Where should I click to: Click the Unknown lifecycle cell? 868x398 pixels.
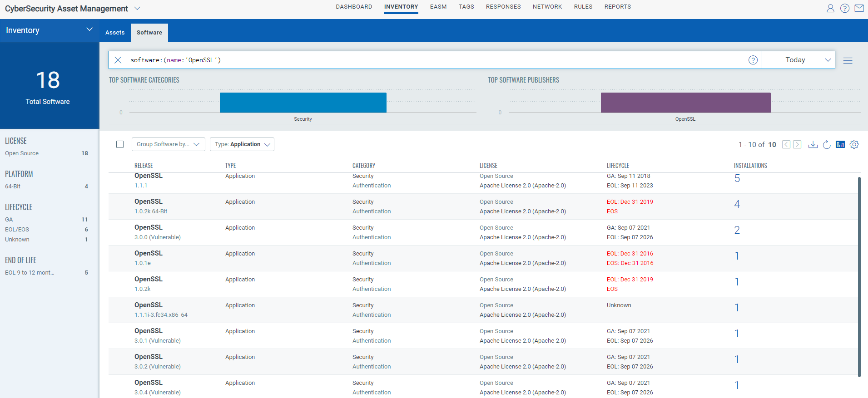619,305
